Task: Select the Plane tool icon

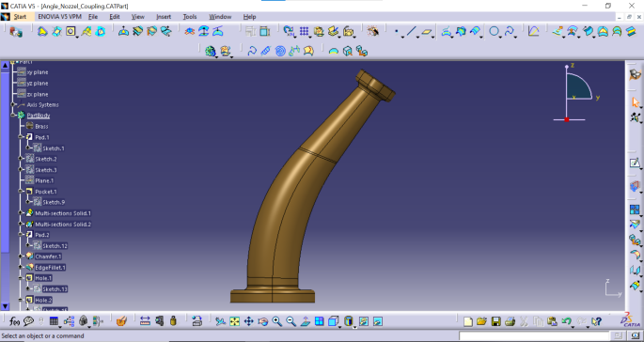Action: pyautogui.click(x=427, y=31)
